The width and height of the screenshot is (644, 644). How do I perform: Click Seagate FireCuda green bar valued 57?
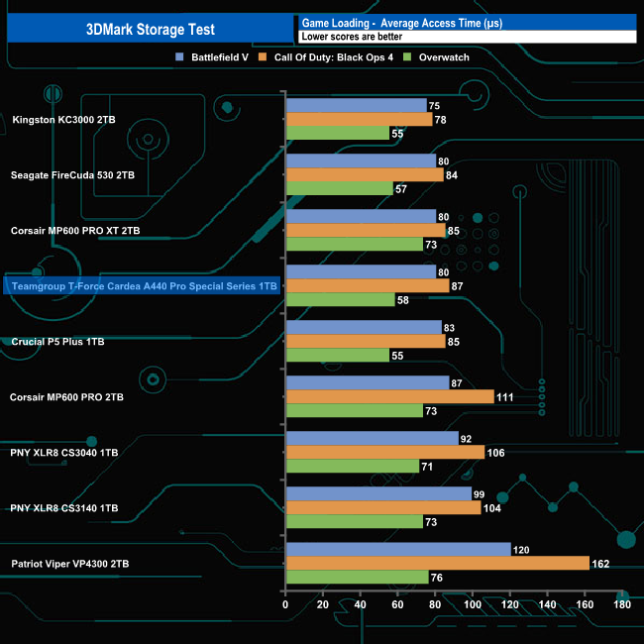tap(340, 188)
